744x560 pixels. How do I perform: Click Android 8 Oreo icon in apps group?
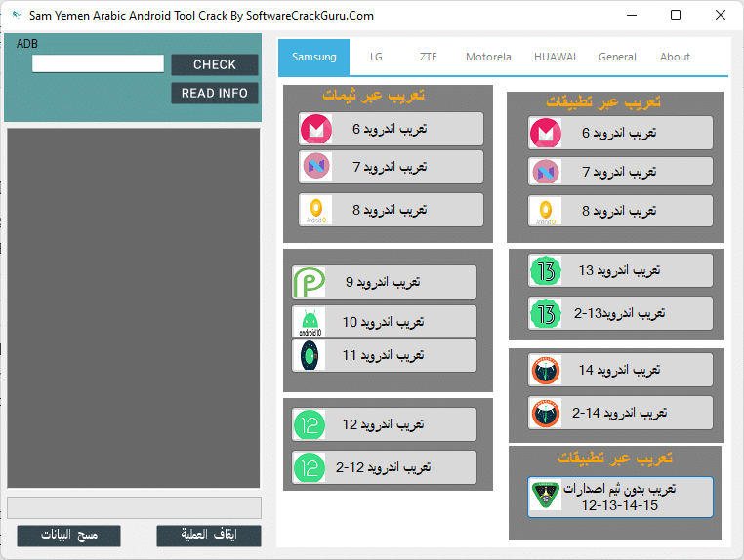point(546,211)
